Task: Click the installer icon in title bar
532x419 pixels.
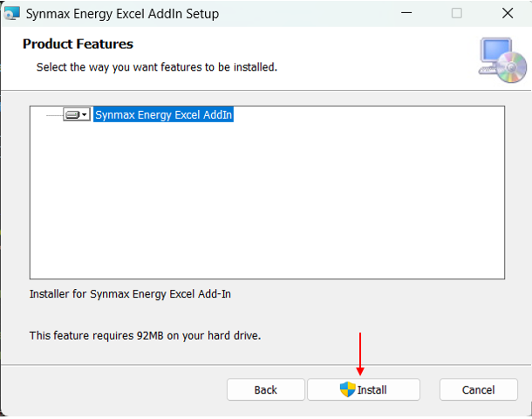Action: (12, 14)
